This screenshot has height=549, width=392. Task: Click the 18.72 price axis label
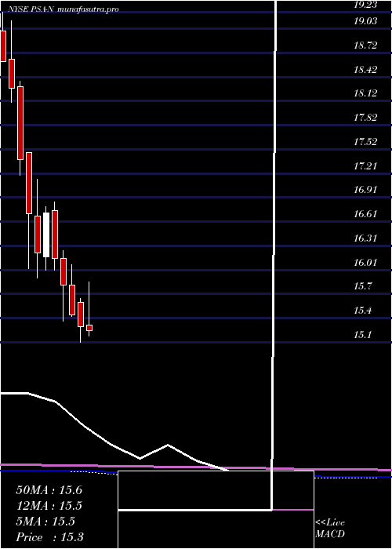[x=365, y=45]
